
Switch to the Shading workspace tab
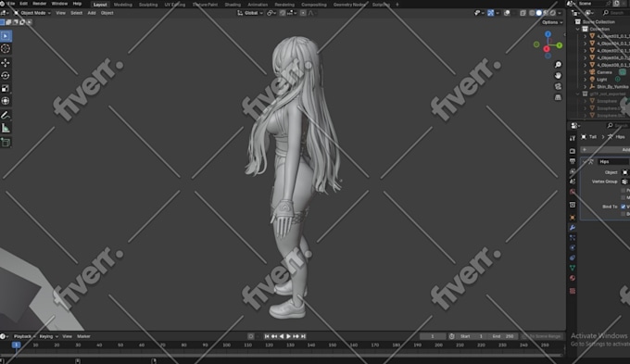tap(233, 5)
